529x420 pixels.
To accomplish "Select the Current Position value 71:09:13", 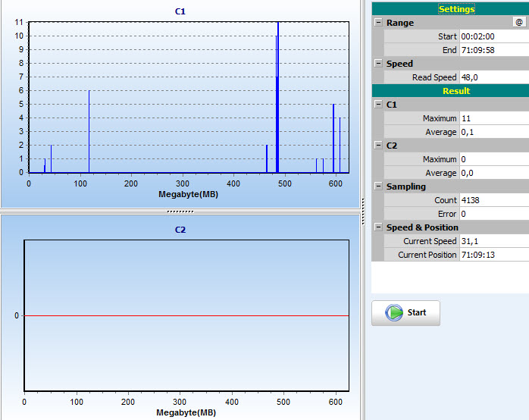I will pyautogui.click(x=494, y=255).
